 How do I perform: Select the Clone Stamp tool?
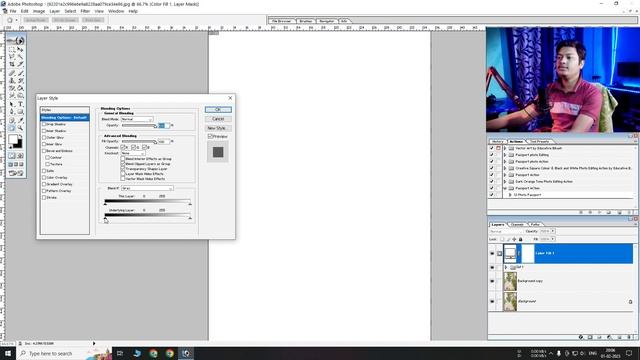[x=12, y=80]
